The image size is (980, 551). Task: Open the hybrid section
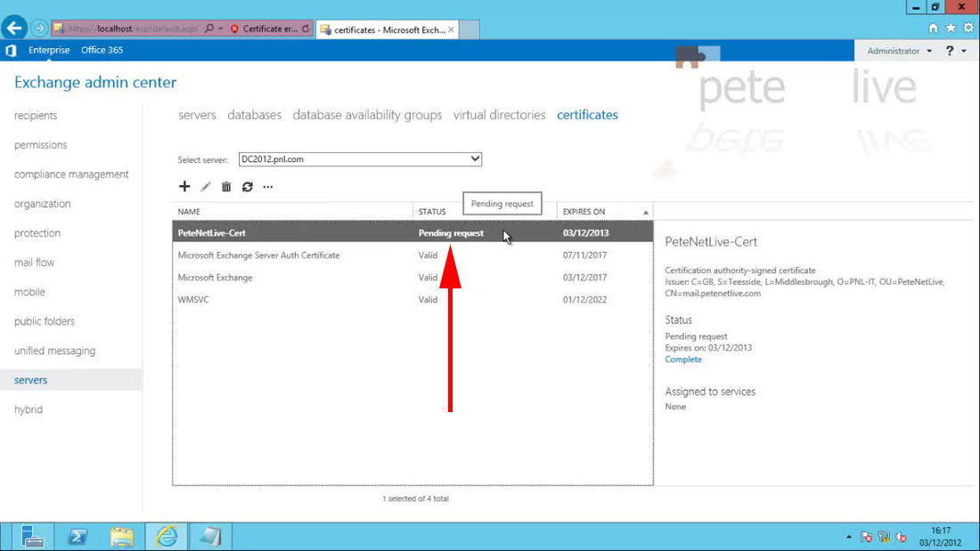point(29,409)
